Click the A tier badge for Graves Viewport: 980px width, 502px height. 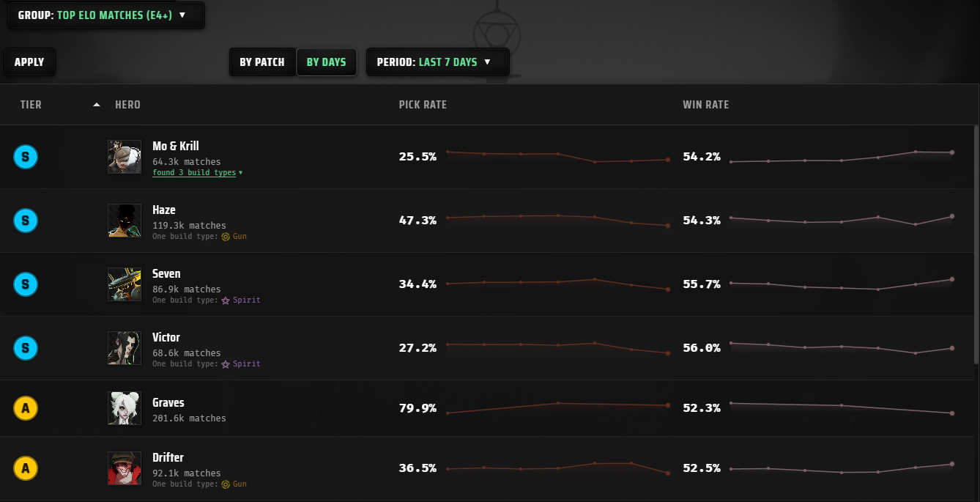[x=26, y=408]
